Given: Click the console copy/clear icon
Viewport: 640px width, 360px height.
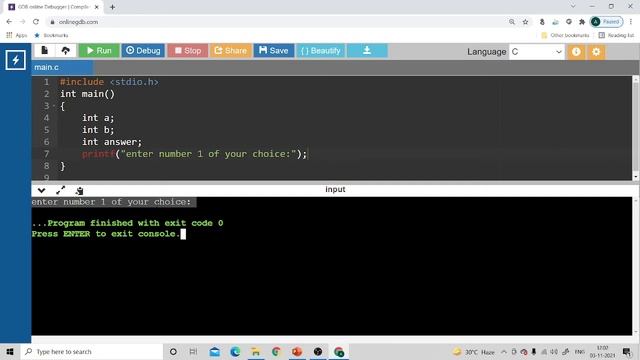Looking at the screenshot, I should pos(80,191).
